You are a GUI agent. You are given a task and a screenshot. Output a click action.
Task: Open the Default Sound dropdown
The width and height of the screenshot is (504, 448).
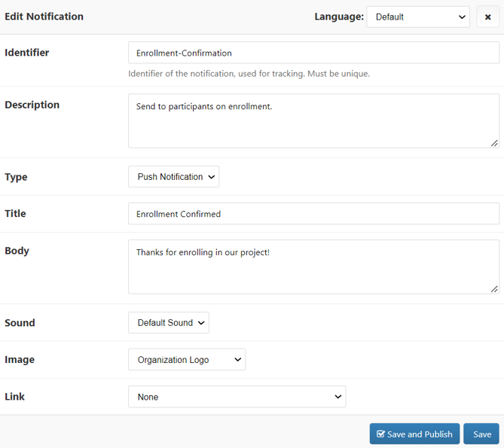[169, 323]
